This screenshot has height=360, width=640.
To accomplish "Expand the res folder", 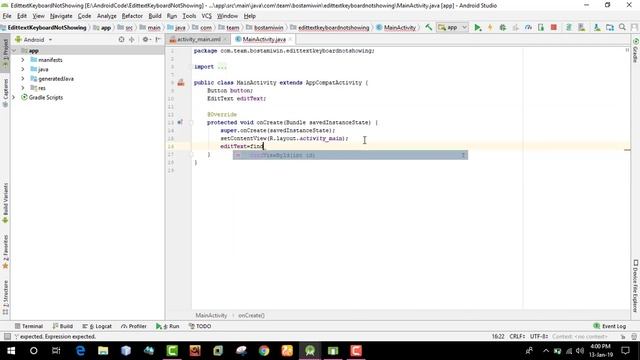I will (23, 88).
